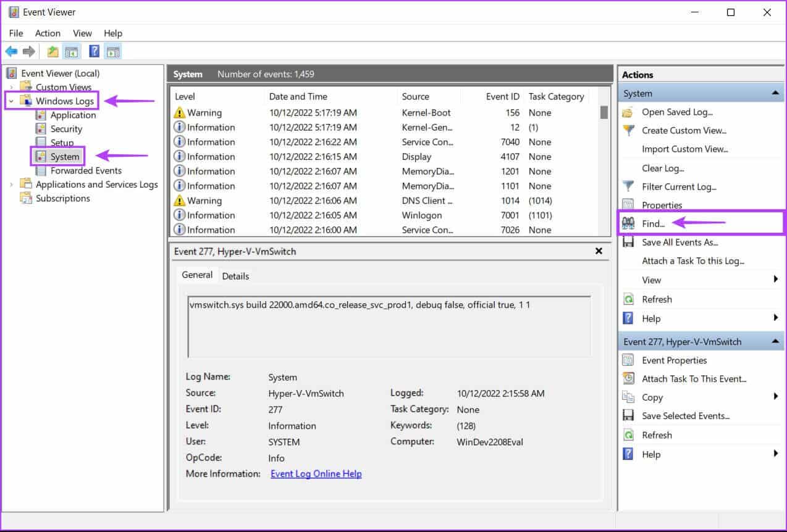Close the Event 277 preview pane
The width and height of the screenshot is (787, 532).
coord(599,251)
